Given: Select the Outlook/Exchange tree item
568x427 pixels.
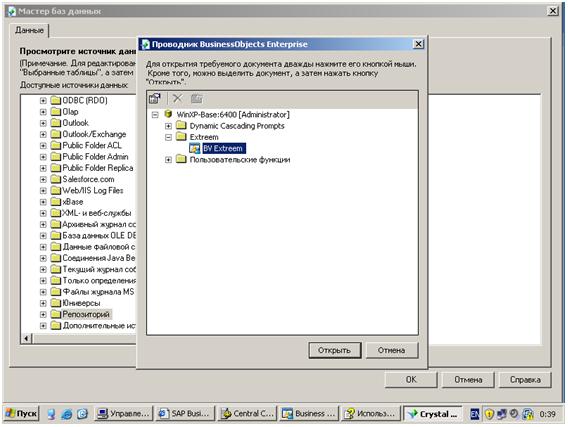Looking at the screenshot, I should point(94,134).
